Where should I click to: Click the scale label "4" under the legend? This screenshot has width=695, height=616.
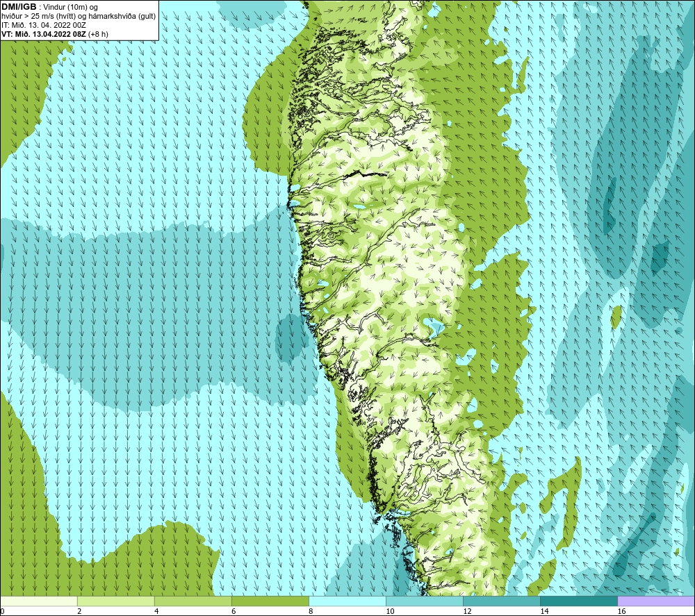pyautogui.click(x=156, y=612)
